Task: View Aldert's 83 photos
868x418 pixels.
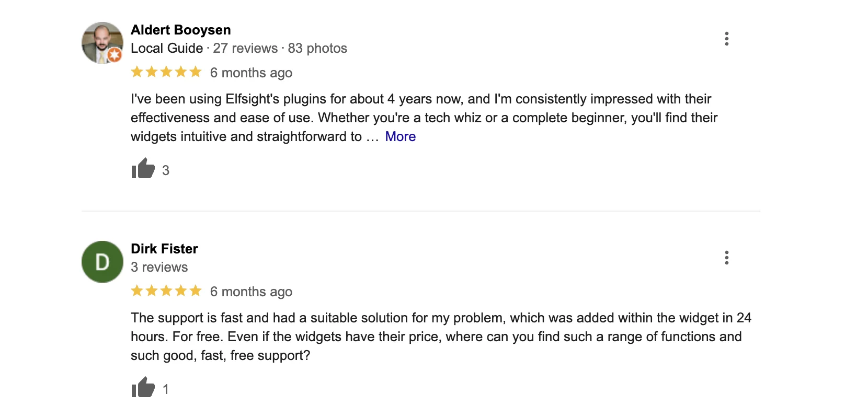Action: point(316,48)
